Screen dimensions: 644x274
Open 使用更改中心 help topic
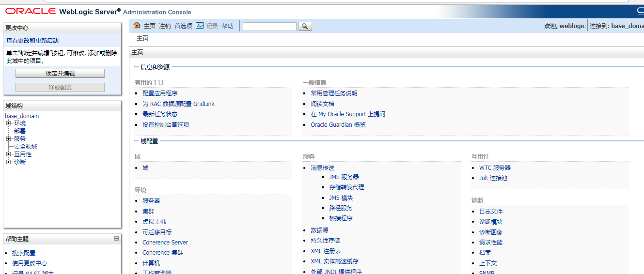point(30,263)
